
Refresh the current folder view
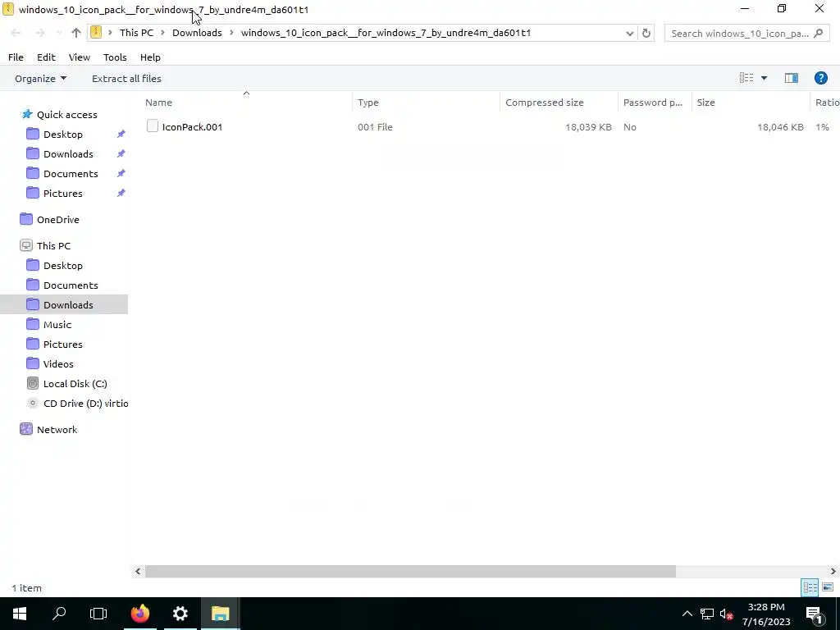[646, 33]
